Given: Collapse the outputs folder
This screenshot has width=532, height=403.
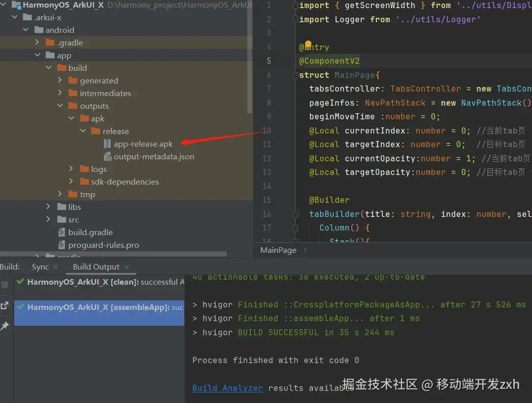Looking at the screenshot, I should pos(60,105).
